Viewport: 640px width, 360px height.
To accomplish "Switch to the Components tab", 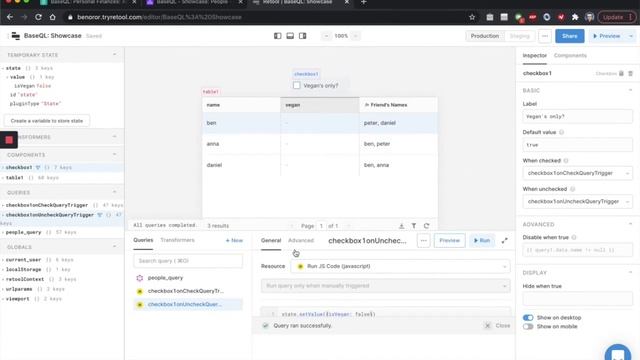I will tap(570, 56).
